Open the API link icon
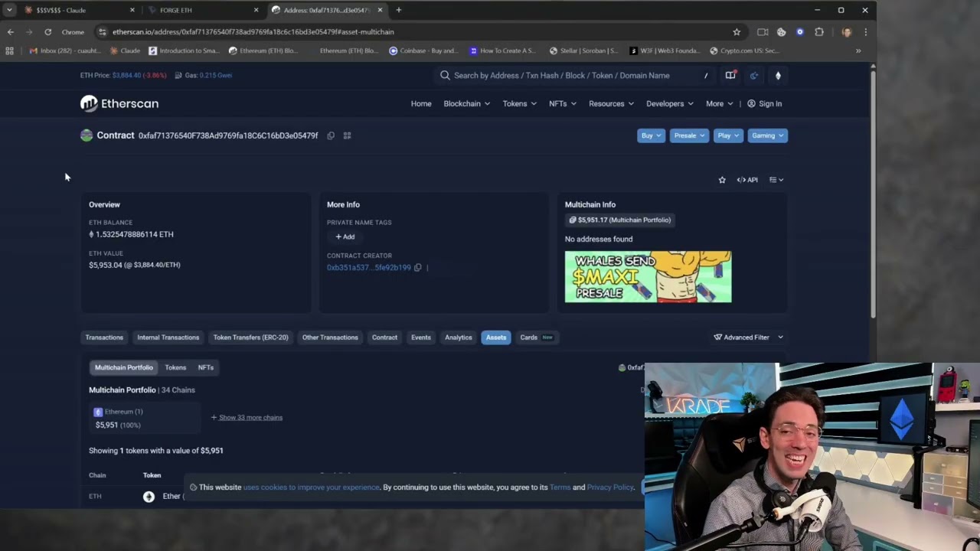 click(x=747, y=180)
